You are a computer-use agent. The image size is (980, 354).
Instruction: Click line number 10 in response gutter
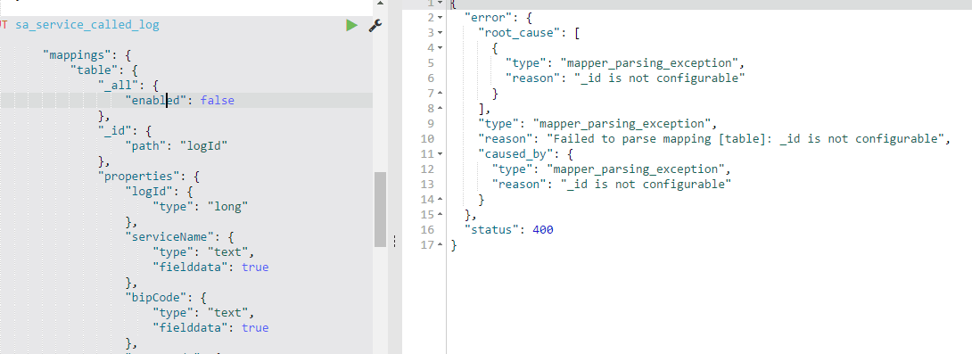(x=427, y=138)
